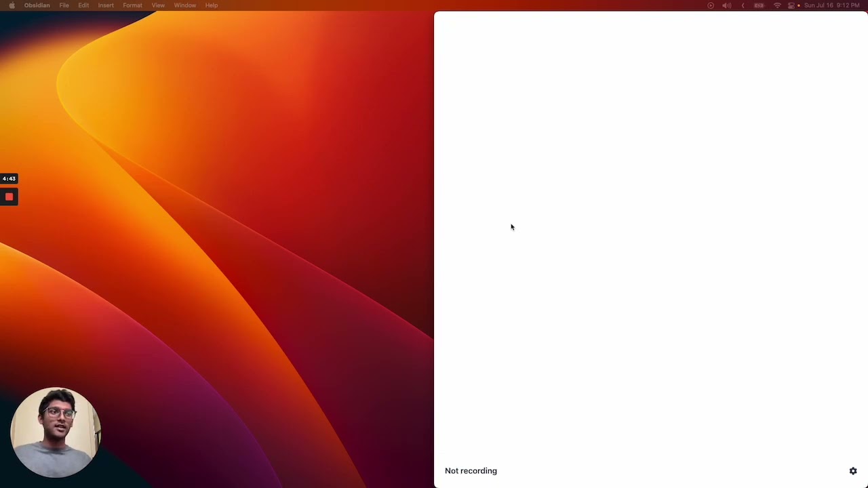Open the Insert menu
The width and height of the screenshot is (868, 488).
pos(106,5)
